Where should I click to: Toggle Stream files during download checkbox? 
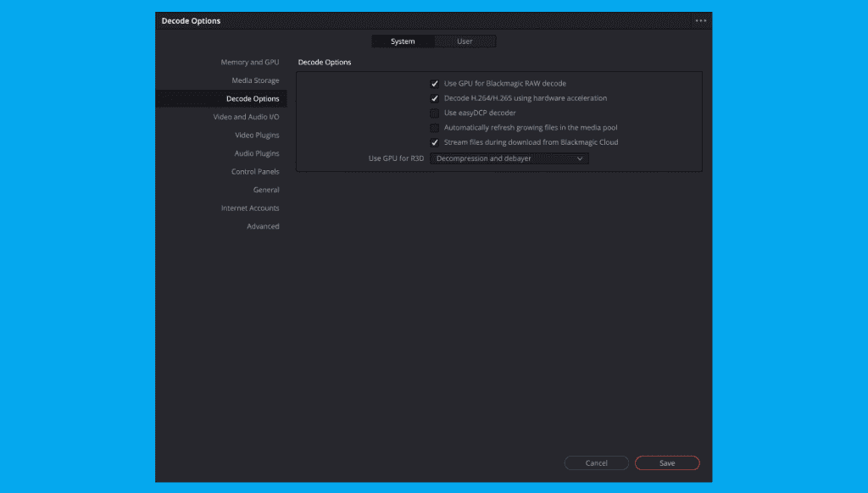pyautogui.click(x=435, y=142)
